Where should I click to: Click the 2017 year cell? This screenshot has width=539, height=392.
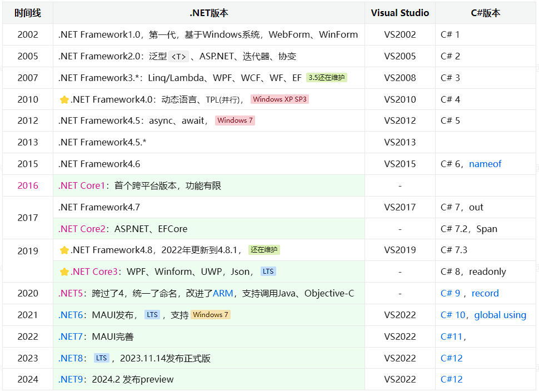point(28,218)
